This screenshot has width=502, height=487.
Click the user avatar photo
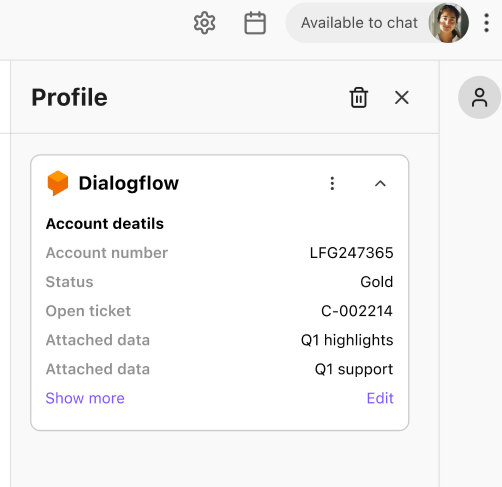pos(448,23)
